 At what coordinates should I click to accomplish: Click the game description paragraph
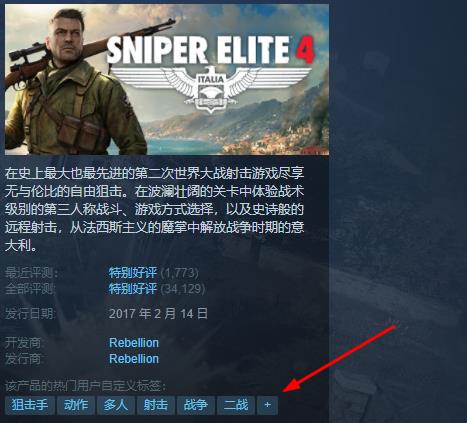point(154,210)
